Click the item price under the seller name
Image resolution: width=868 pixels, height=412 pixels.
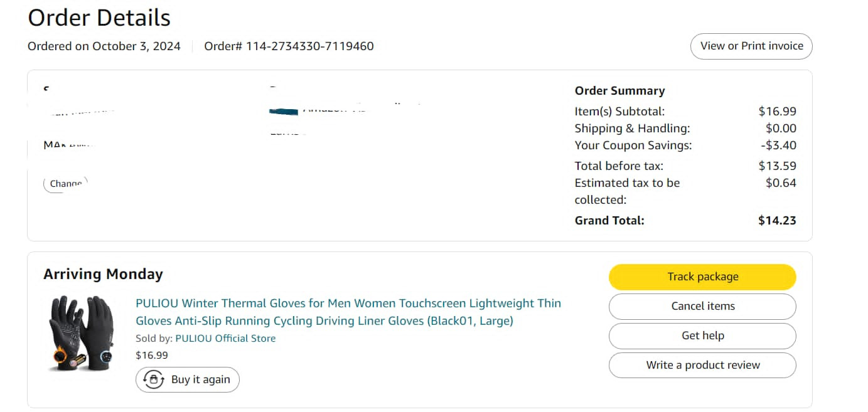click(152, 356)
